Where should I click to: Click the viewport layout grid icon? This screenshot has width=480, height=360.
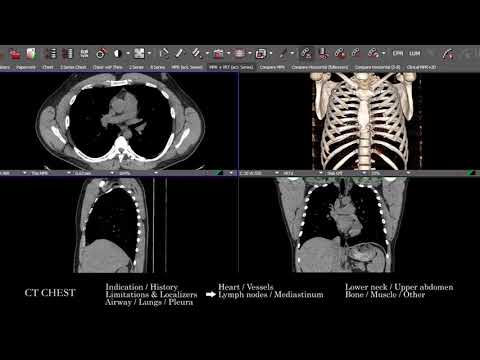(x=139, y=53)
